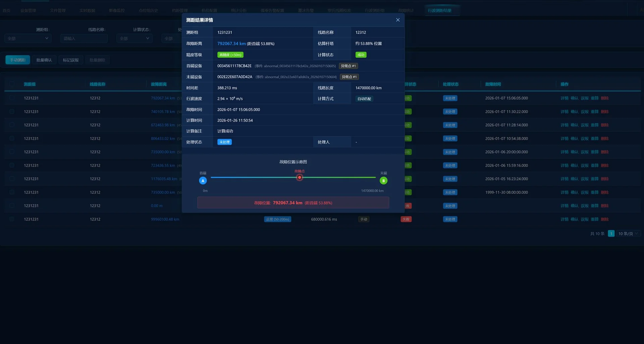Open the 计算状态 filter dropdown
This screenshot has height=344, width=644.
point(134,39)
